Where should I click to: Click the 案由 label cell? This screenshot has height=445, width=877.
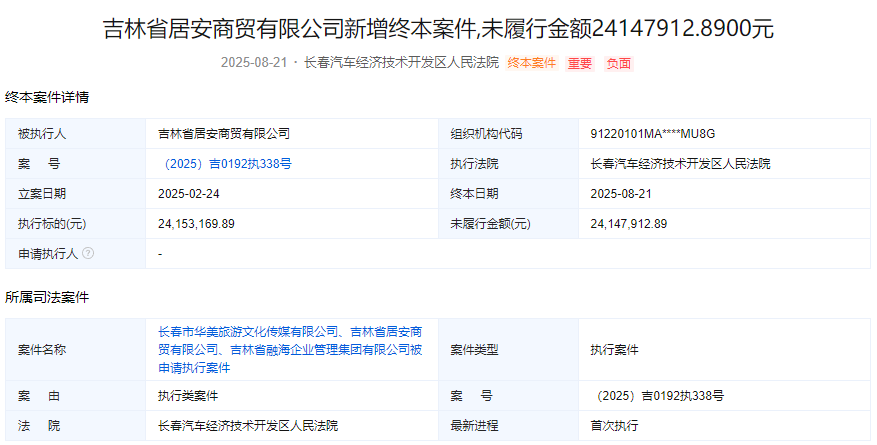pyautogui.click(x=76, y=396)
